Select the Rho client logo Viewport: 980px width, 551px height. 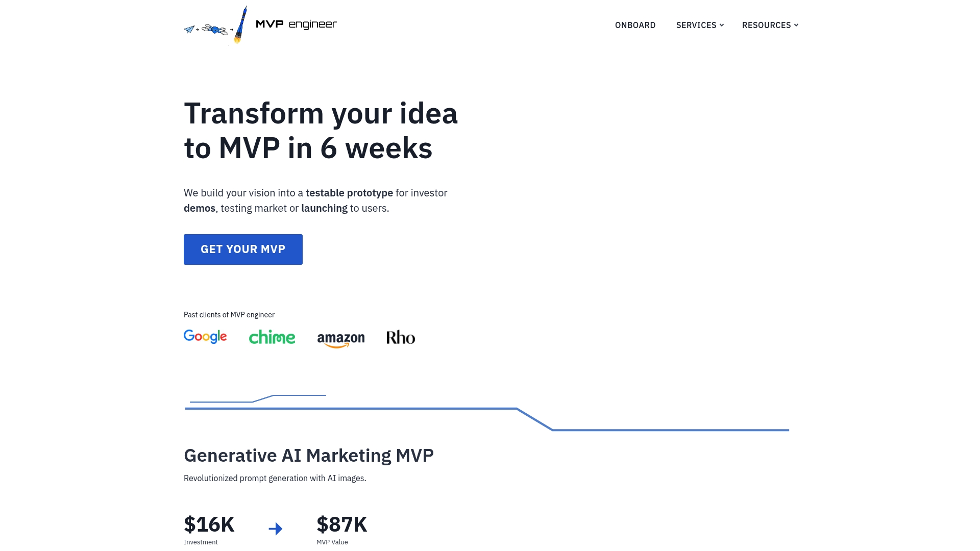point(400,337)
